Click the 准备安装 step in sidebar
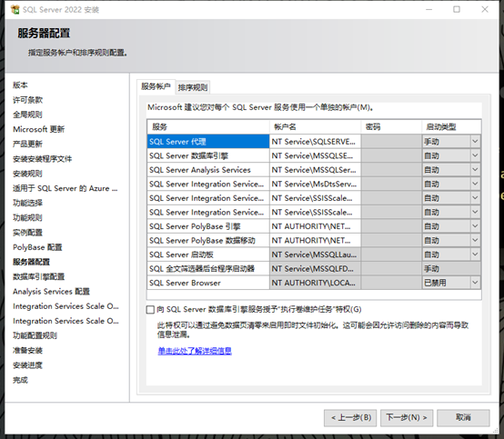The height and width of the screenshot is (439, 504). pyautogui.click(x=27, y=350)
